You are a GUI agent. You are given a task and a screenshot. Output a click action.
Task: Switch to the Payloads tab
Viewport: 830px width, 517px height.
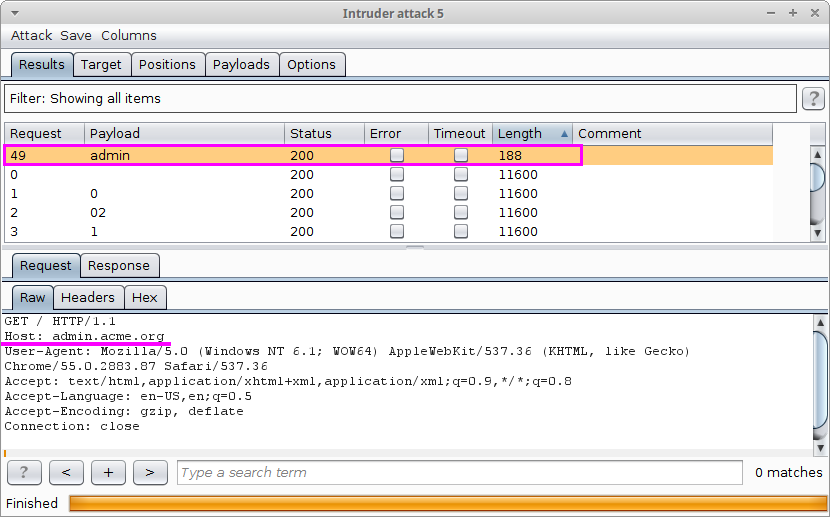tap(241, 65)
